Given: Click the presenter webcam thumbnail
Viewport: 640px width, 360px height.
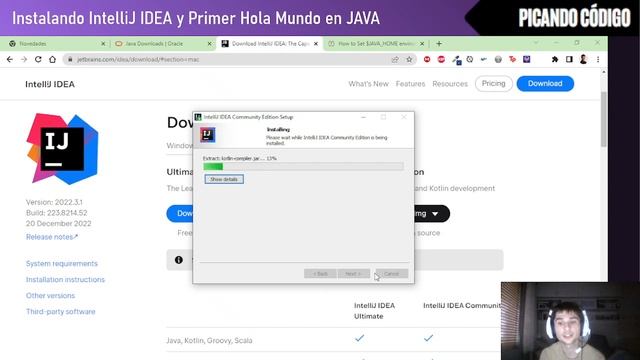Looking at the screenshot, I should point(570,321).
